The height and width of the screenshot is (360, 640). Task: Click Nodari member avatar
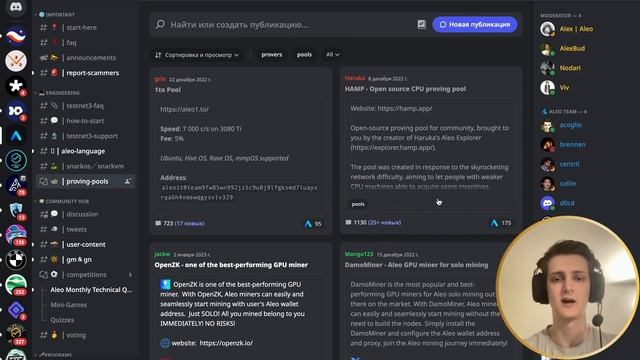point(547,68)
